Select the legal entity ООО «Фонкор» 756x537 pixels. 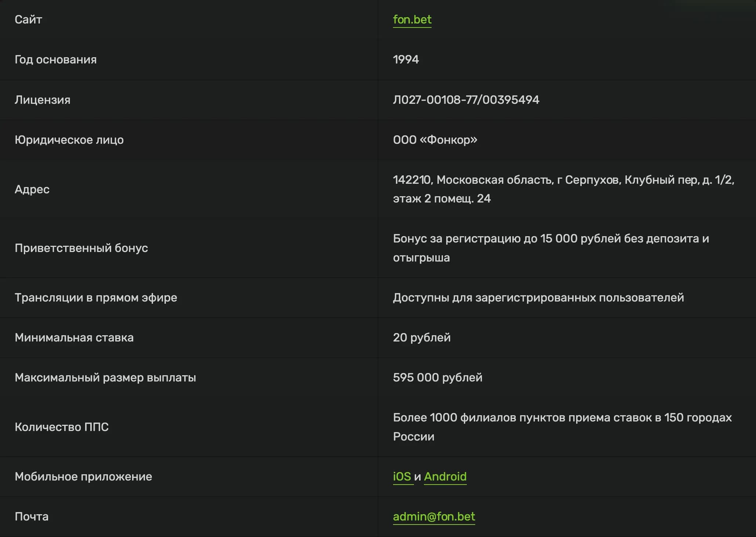click(435, 140)
